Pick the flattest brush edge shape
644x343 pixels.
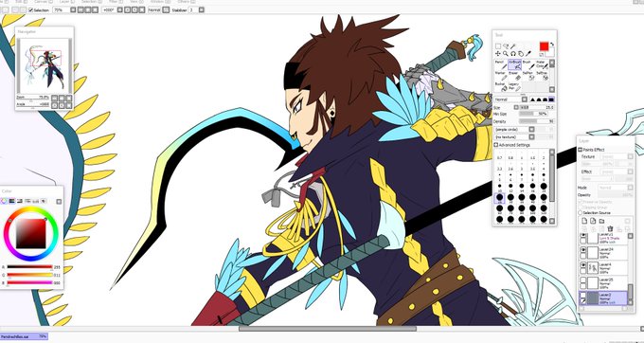click(551, 99)
